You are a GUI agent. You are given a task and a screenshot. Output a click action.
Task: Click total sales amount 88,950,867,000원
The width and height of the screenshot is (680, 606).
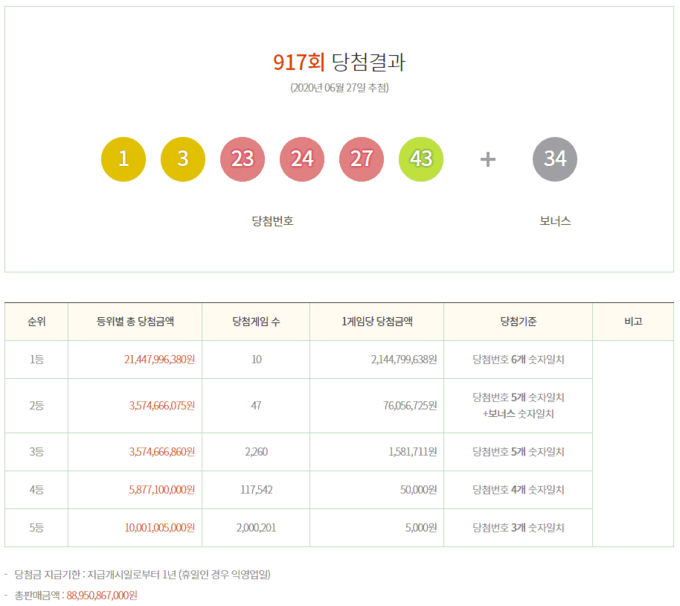point(101,596)
